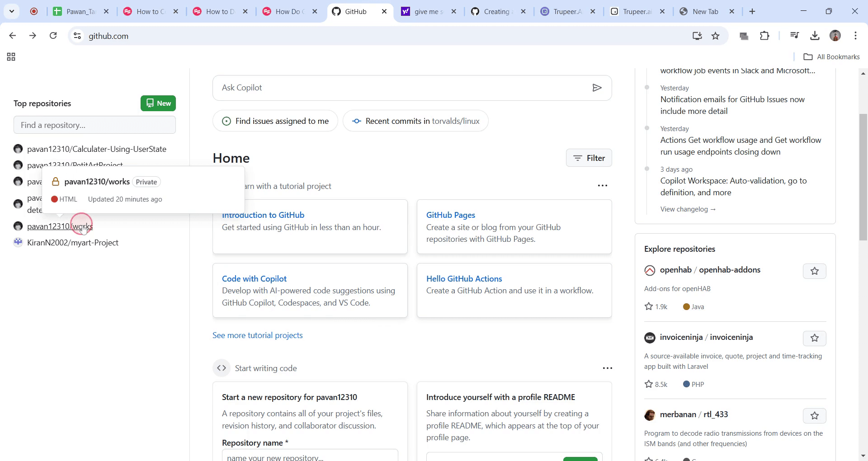Viewport: 868px width, 461px height.
Task: Go forward using browser forward arrow
Action: (x=33, y=36)
